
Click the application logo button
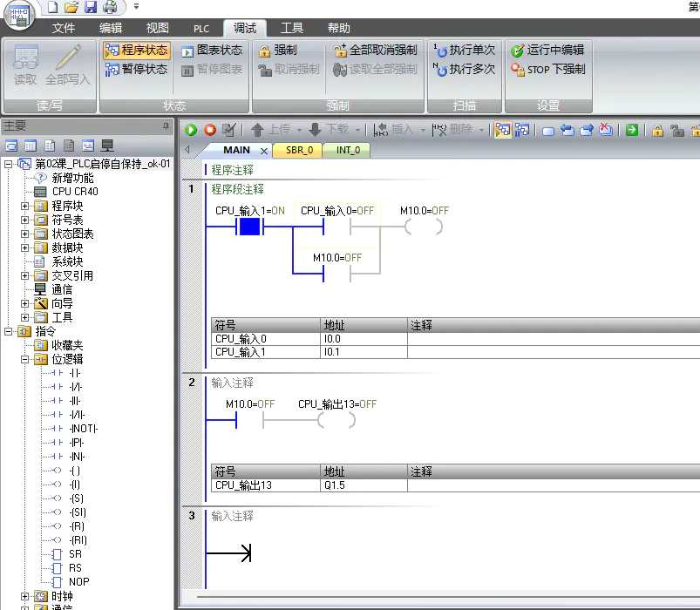coord(19,15)
